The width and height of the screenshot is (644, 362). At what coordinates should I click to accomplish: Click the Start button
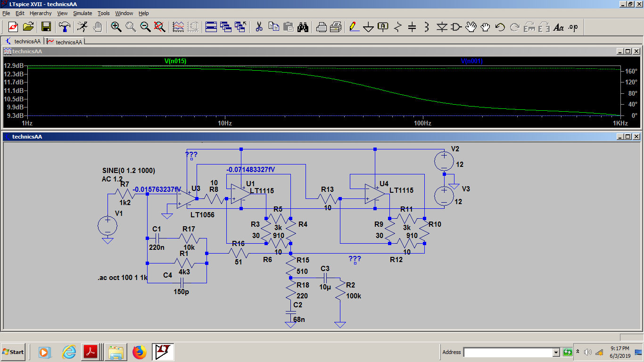tap(13, 352)
